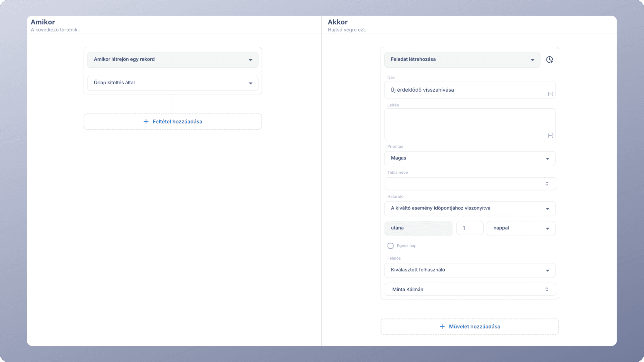Open the 'Amikor létrejön egy rekord' trigger dropdown
The height and width of the screenshot is (362, 644).
tap(173, 60)
